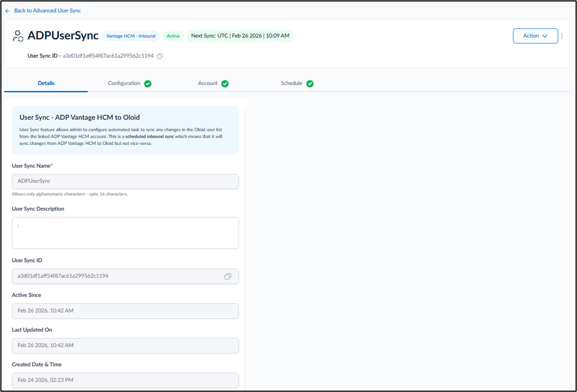
Task: Click the Active Since label
Action: pyautogui.click(x=26, y=295)
